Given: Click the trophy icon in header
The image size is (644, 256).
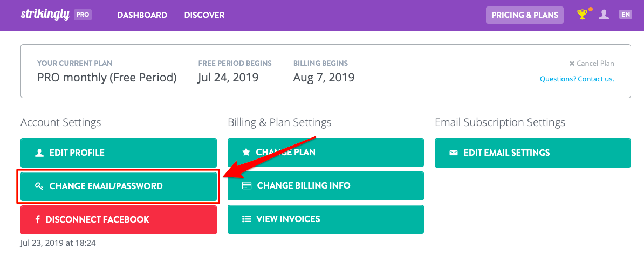Looking at the screenshot, I should pos(582,15).
